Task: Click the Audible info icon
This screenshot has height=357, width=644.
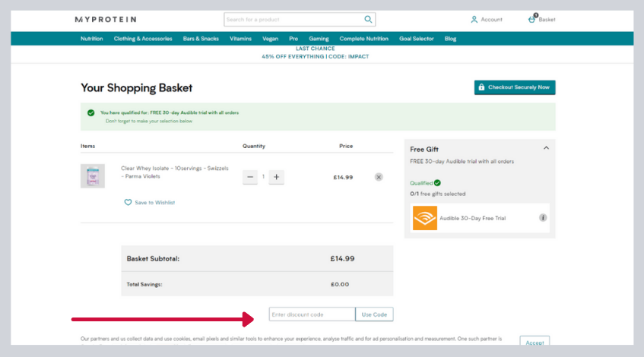Action: tap(543, 218)
